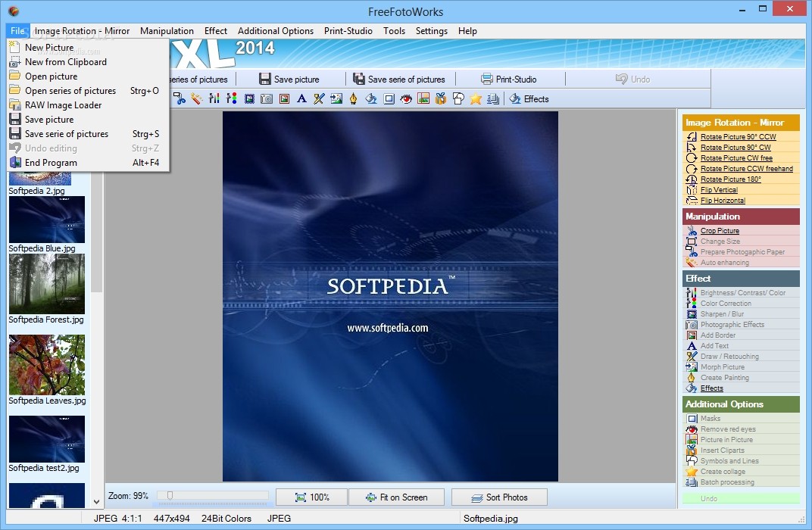
Task: Click the zoom slider handle
Action: [x=170, y=496]
